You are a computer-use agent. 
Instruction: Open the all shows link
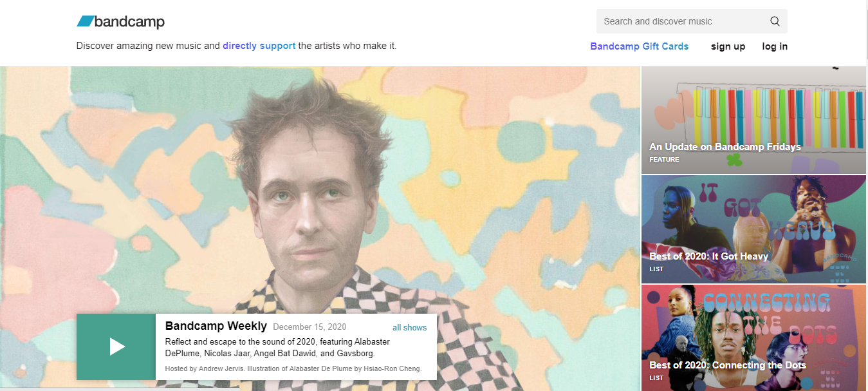click(410, 327)
